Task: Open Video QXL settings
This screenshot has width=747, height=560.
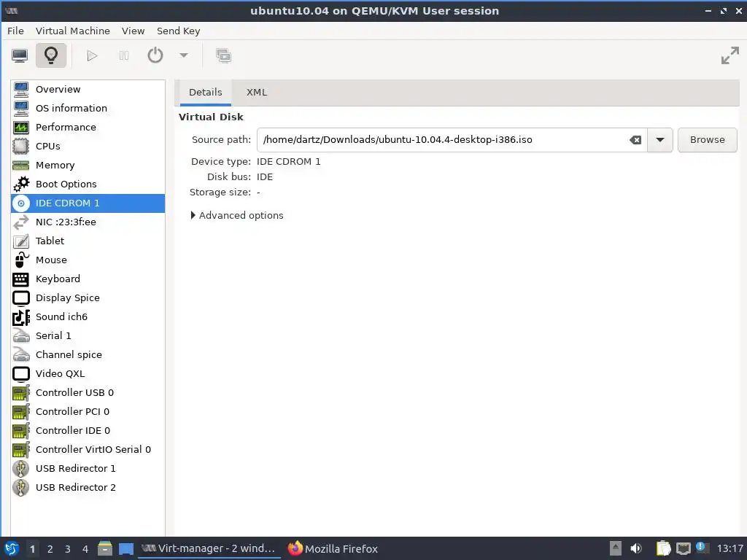Action: [x=88, y=373]
